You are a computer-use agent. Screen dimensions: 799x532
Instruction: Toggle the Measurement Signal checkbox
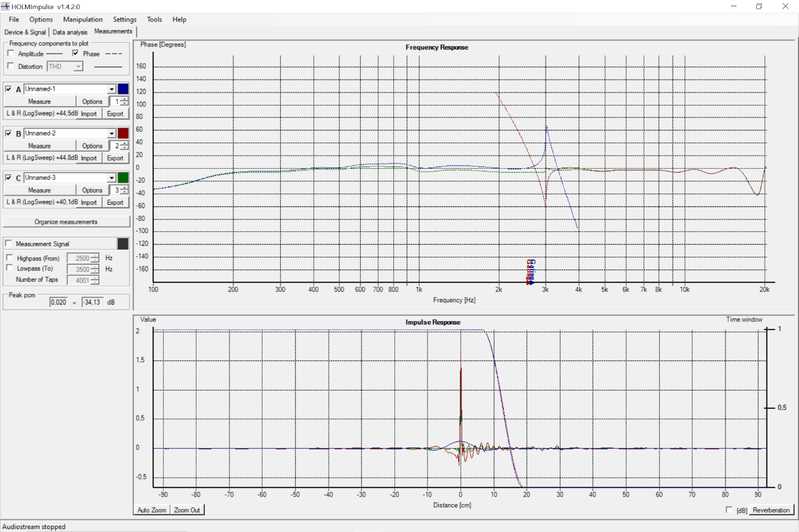pos(9,244)
